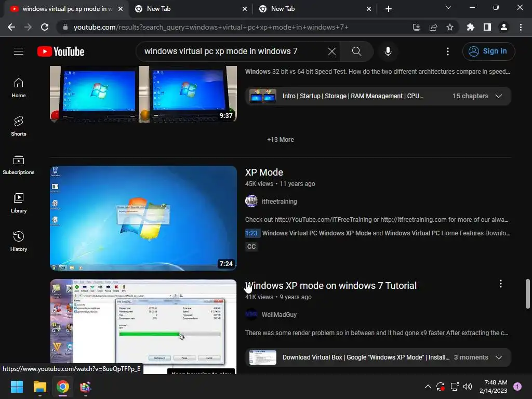Click the YouTube logo
The height and width of the screenshot is (399, 532).
pos(61,51)
